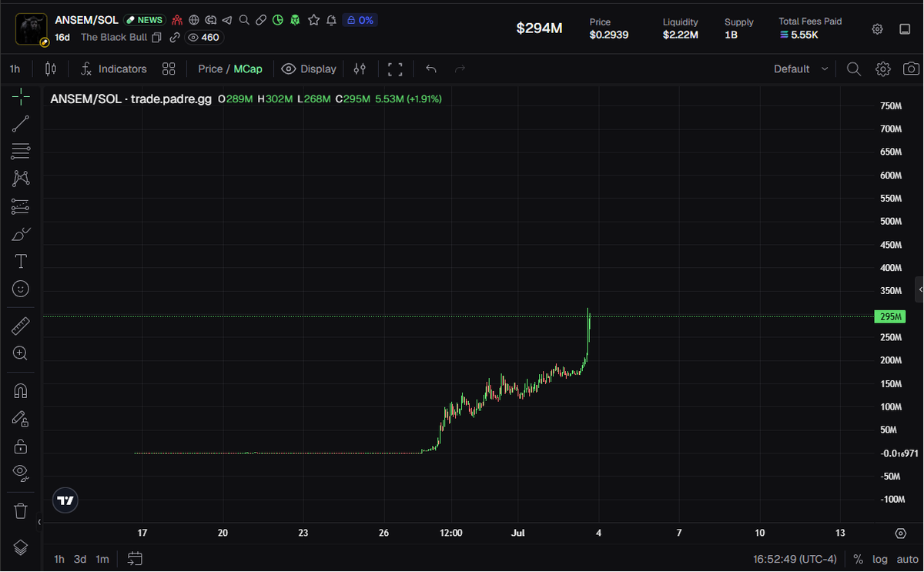Open the Fibonacci retracement tool
Viewport: 924px width, 572px height.
point(21,150)
